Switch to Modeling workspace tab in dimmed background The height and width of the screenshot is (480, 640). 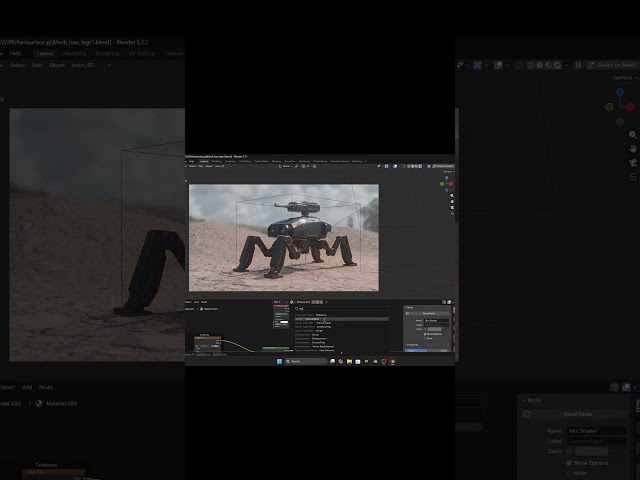(x=74, y=53)
